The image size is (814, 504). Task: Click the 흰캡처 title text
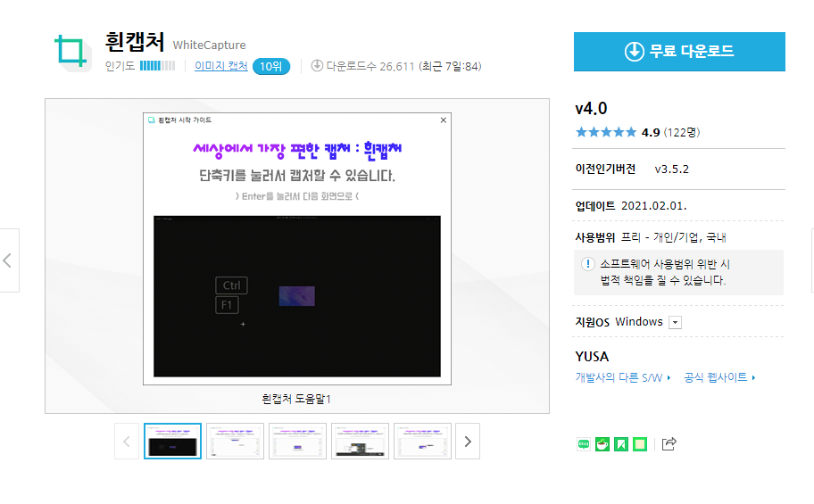[135, 42]
